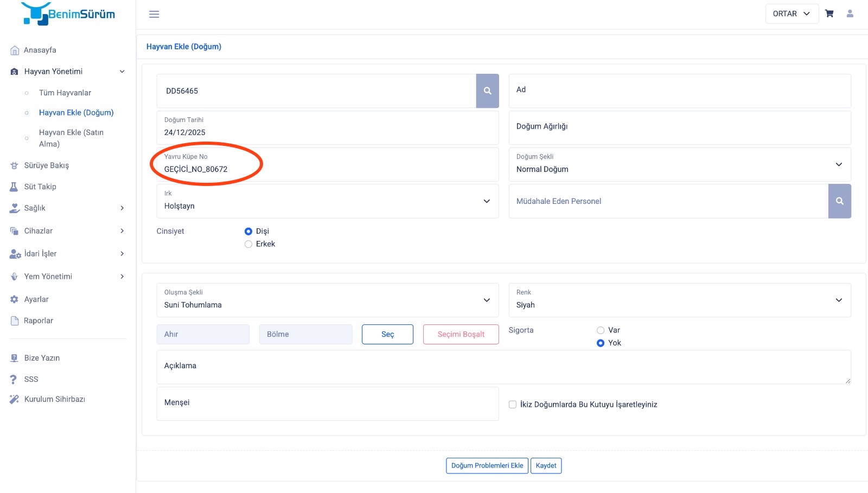Click the hamburger menu icon
Screen dimensions: 868x493
[x=154, y=14]
